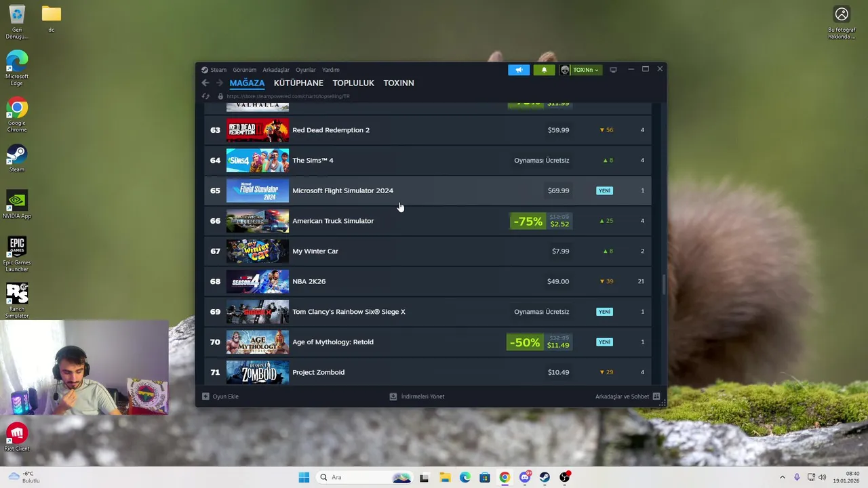Open Epic Games Launcher desktop shortcut
The width and height of the screenshot is (868, 488).
click(x=17, y=254)
